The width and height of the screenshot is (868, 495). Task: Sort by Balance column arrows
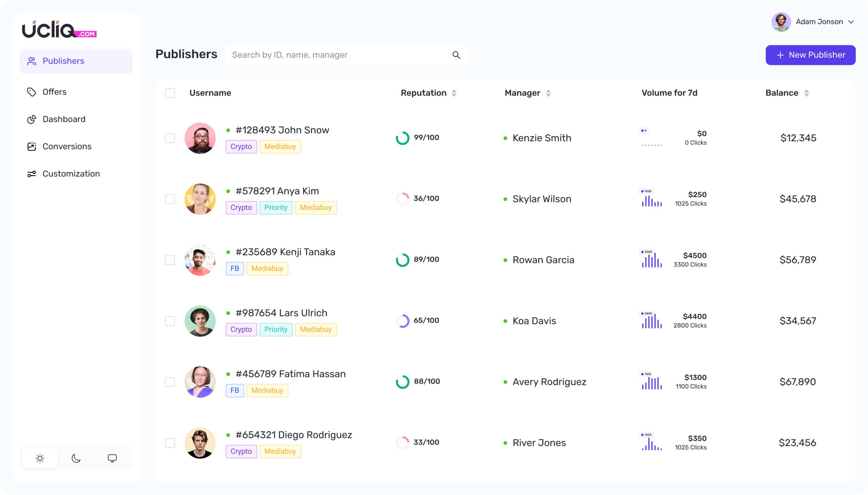(x=806, y=93)
